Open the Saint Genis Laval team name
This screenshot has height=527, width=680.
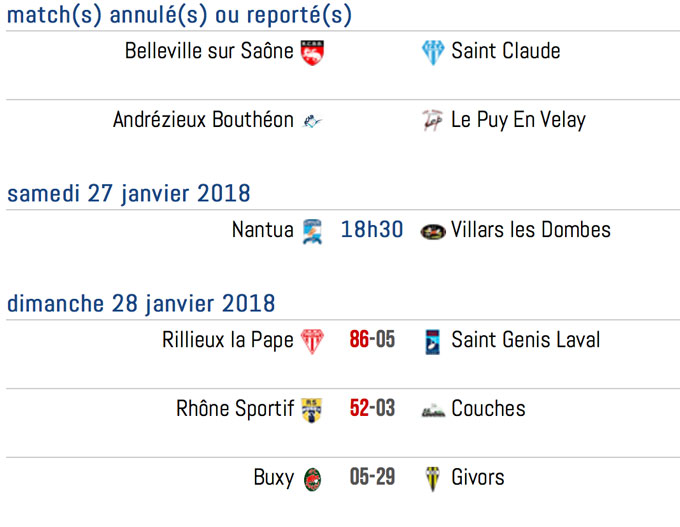[x=526, y=339]
